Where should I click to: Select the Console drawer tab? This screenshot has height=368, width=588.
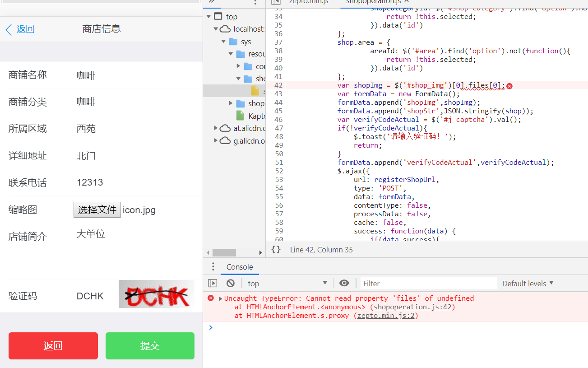[x=240, y=267]
